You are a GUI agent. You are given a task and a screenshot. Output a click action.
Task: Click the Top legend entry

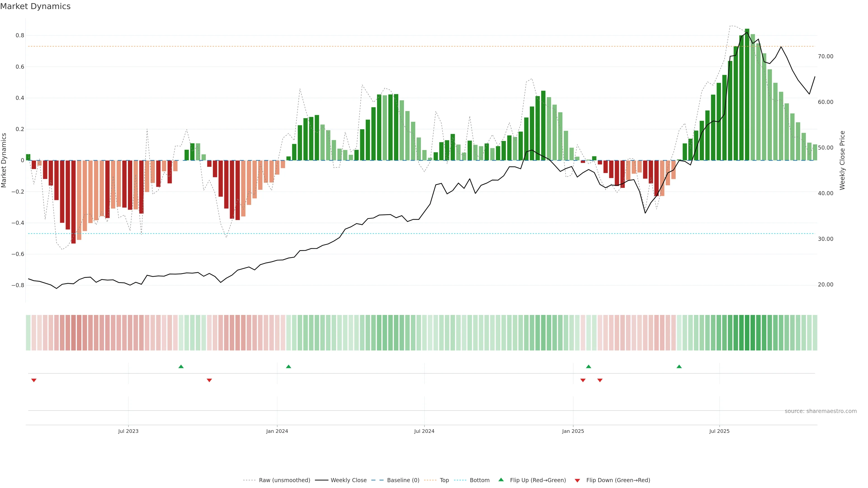[x=444, y=480]
